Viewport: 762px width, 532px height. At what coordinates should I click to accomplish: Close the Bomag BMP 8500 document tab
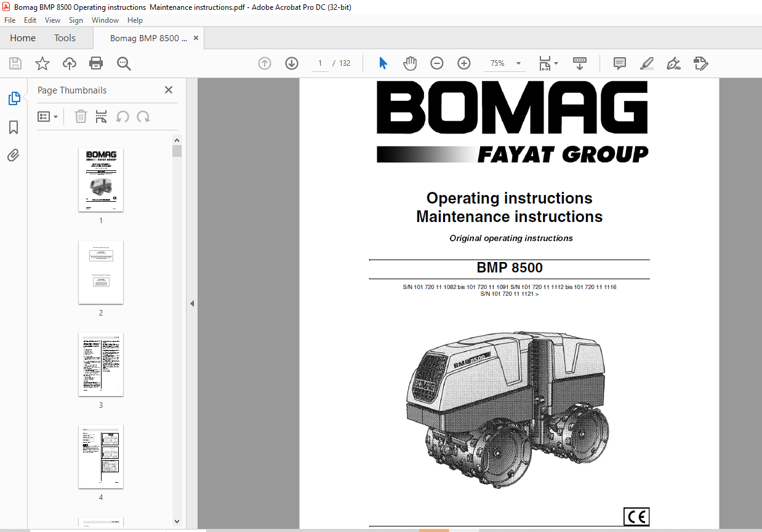tap(196, 38)
